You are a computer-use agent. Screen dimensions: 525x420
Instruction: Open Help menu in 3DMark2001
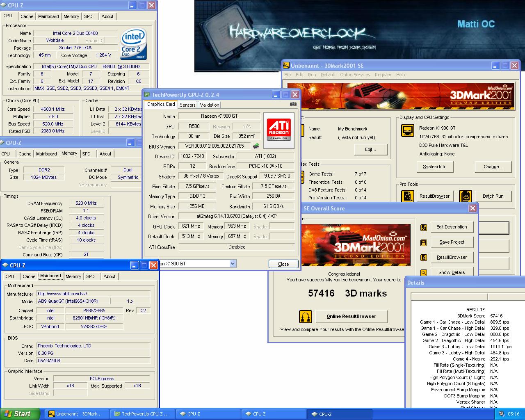pos(401,75)
